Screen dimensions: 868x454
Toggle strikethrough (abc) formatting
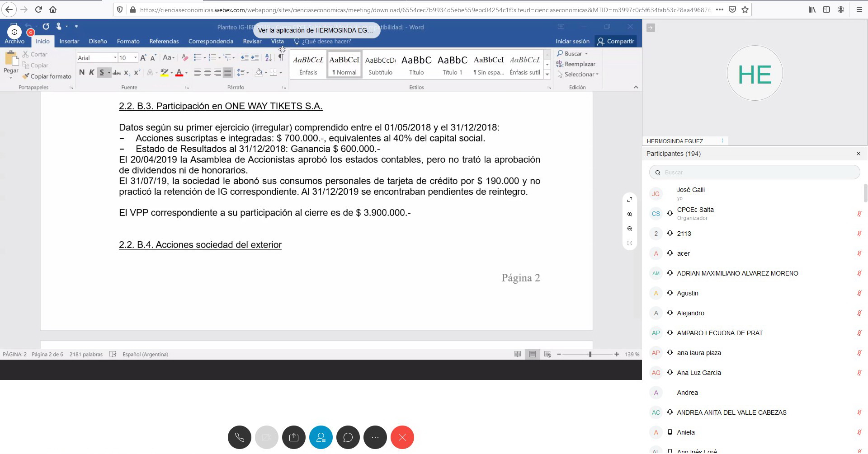(117, 73)
